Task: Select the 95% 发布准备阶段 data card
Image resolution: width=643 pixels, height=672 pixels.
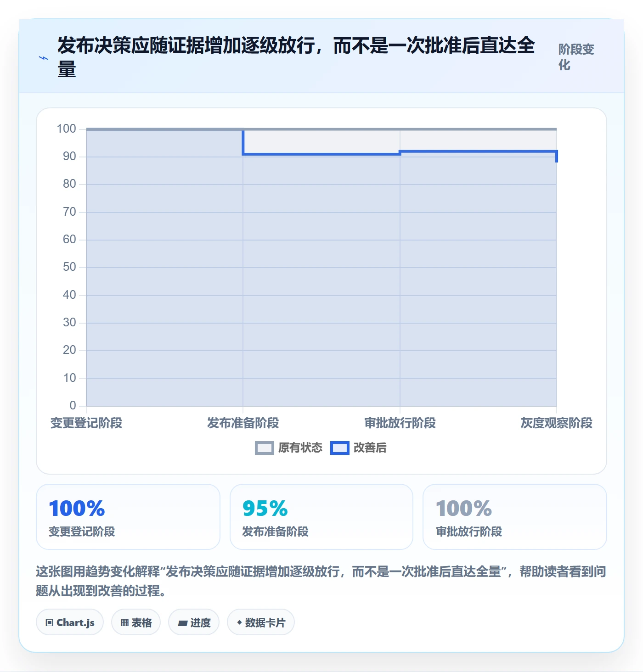Action: click(x=321, y=517)
